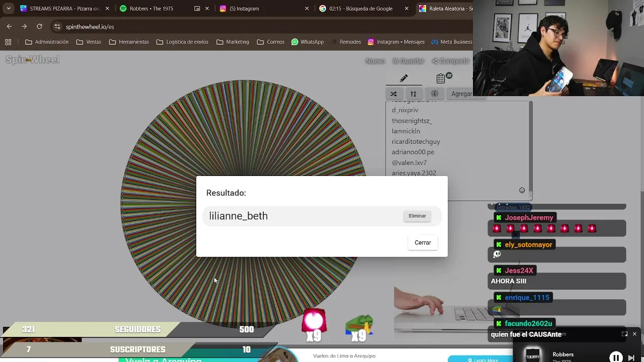Screen dimensions: 644x362
Task: Click facundo2602u username in chat
Action: tap(528, 323)
